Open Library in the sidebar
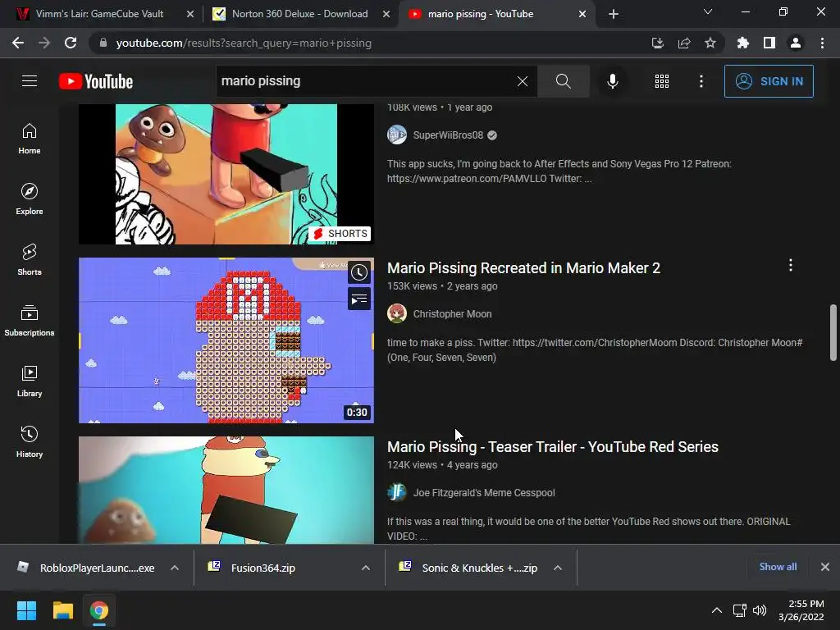The height and width of the screenshot is (630, 840). coord(30,381)
